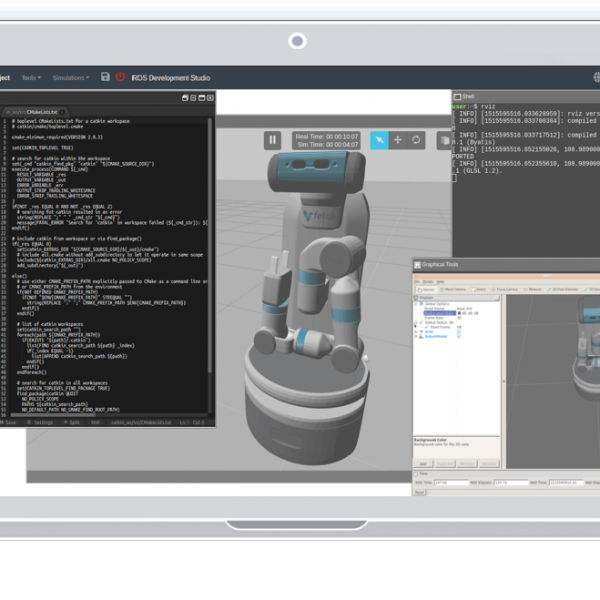The width and height of the screenshot is (600, 600).
Task: Click the RobotModel display icon
Action: click(x=421, y=336)
